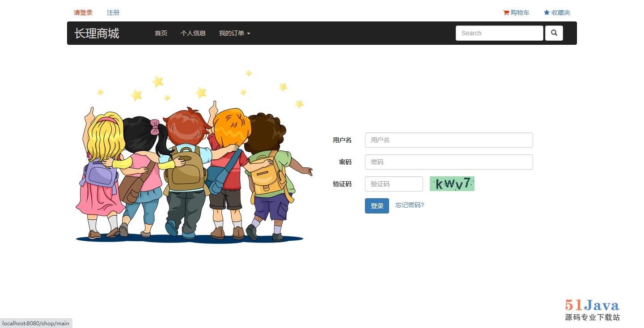This screenshot has height=328, width=644.
Task: Follow the 忘记密码? link
Action: coord(410,205)
